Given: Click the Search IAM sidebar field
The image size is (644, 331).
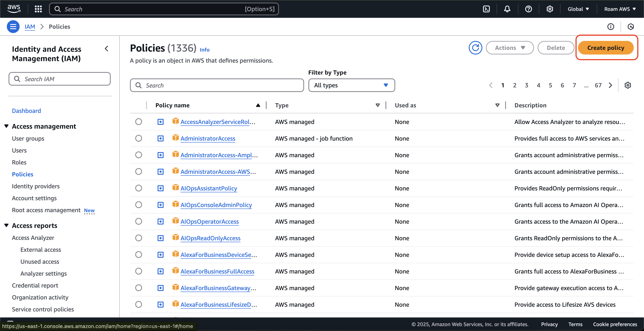Looking at the screenshot, I should click(59, 79).
